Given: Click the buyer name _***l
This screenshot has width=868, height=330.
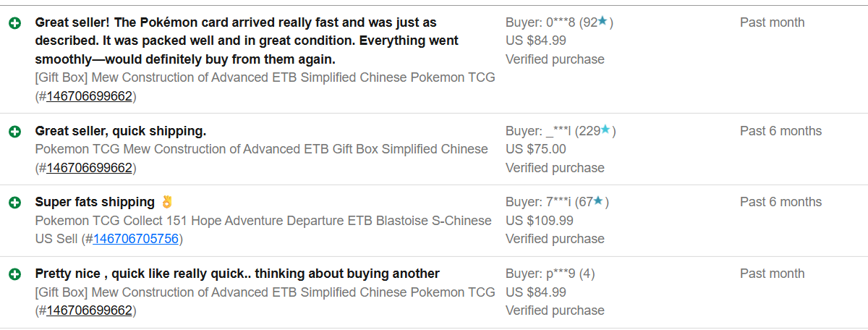Looking at the screenshot, I should 559,131.
